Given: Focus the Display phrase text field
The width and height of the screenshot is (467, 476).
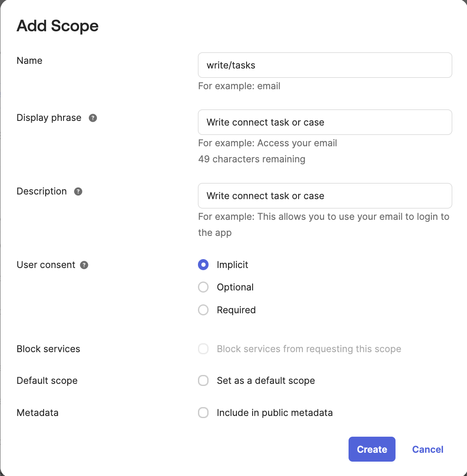Looking at the screenshot, I should pyautogui.click(x=325, y=122).
